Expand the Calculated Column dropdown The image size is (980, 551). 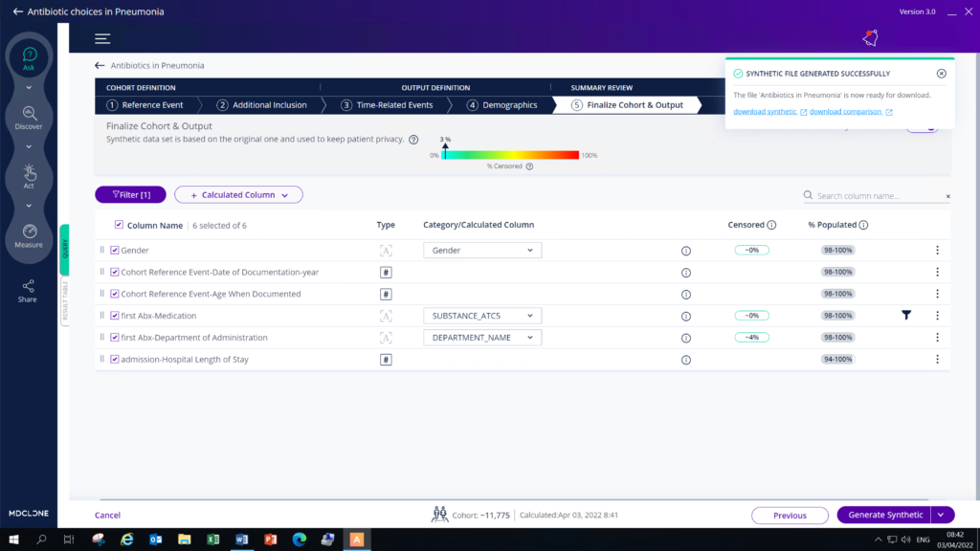coord(238,195)
